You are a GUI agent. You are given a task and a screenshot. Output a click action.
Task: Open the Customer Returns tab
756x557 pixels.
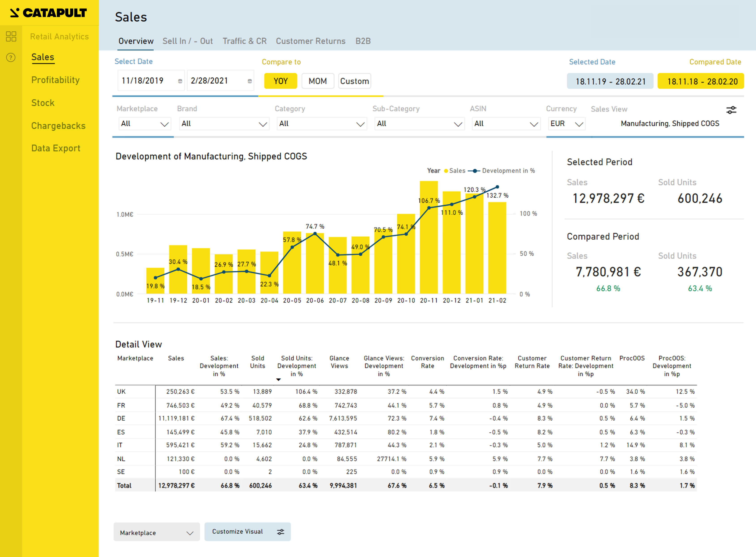coord(311,41)
